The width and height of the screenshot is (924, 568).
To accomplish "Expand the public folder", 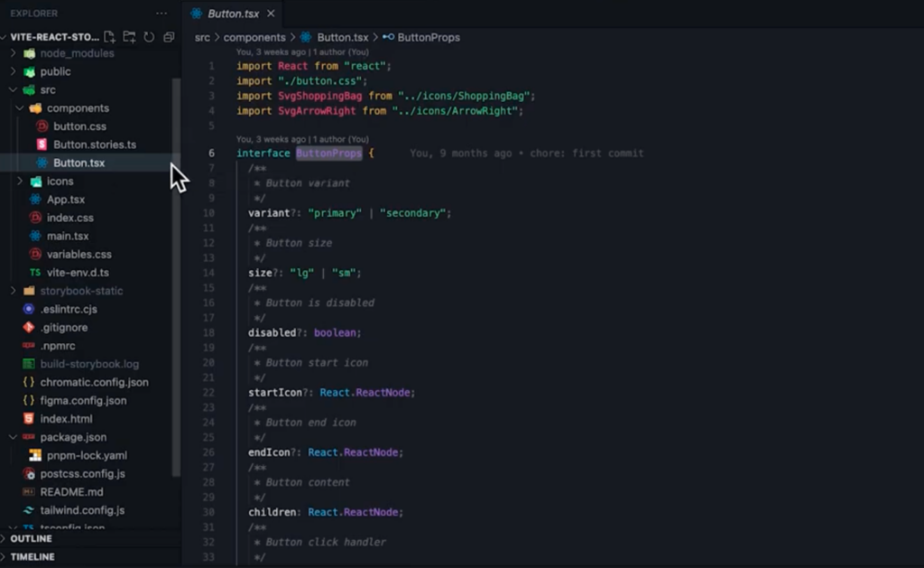I will [x=13, y=71].
